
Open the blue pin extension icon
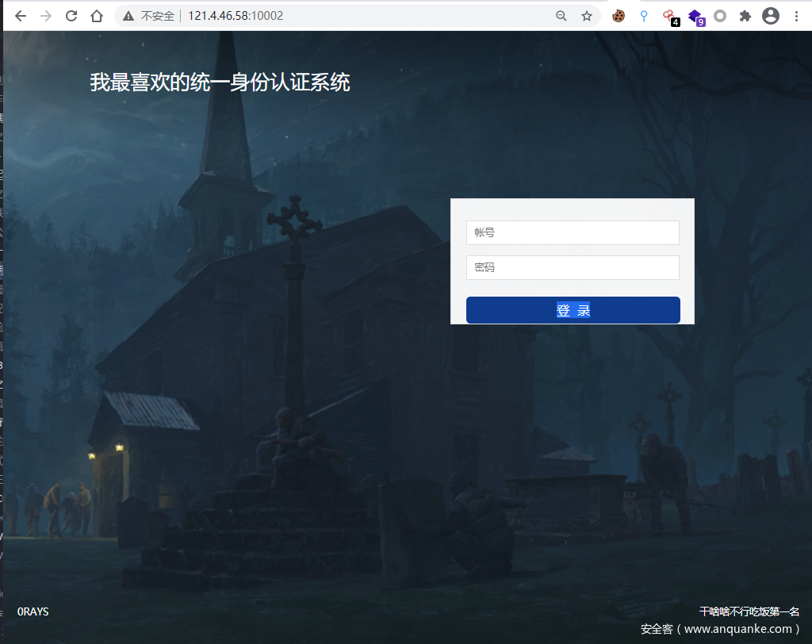(644, 16)
